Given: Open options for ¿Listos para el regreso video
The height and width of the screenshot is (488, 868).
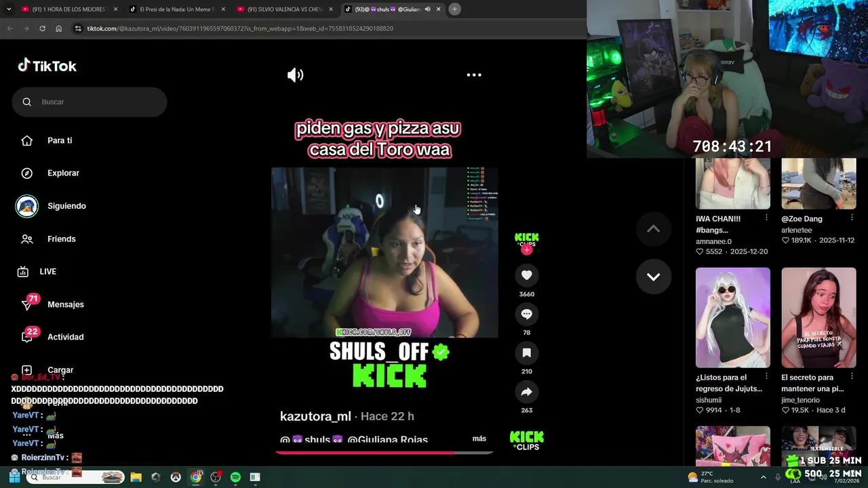Looking at the screenshot, I should coord(766,376).
